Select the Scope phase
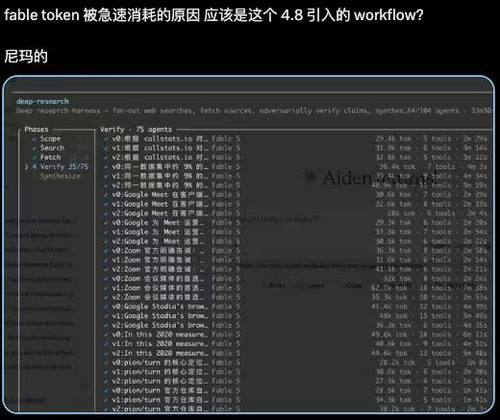 50,139
